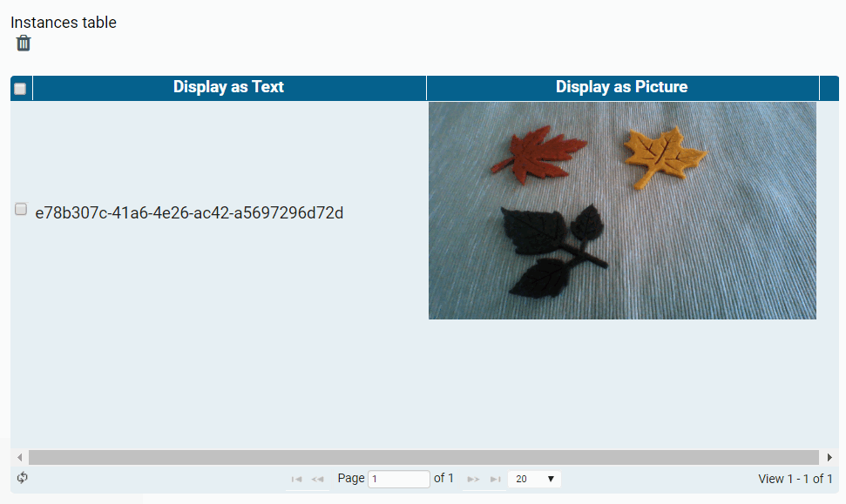Click the Display as Text column header
This screenshot has height=504, width=846.
(228, 87)
